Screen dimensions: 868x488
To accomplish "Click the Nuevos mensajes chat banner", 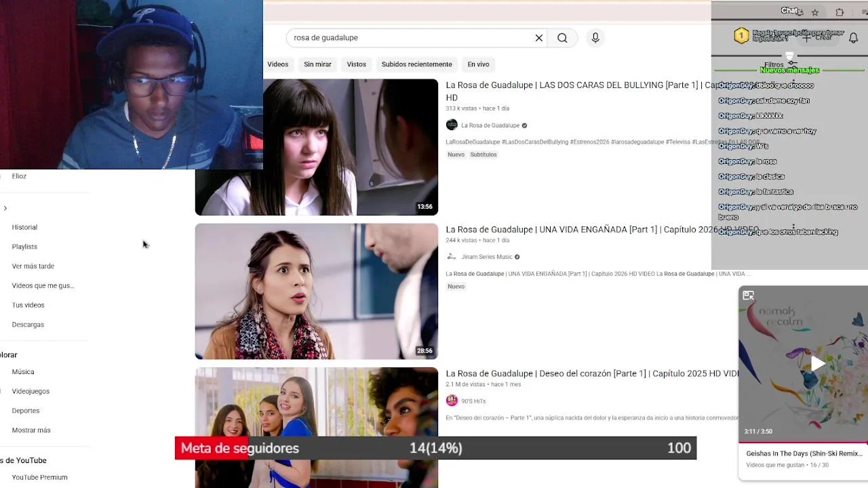I will pyautogui.click(x=789, y=70).
